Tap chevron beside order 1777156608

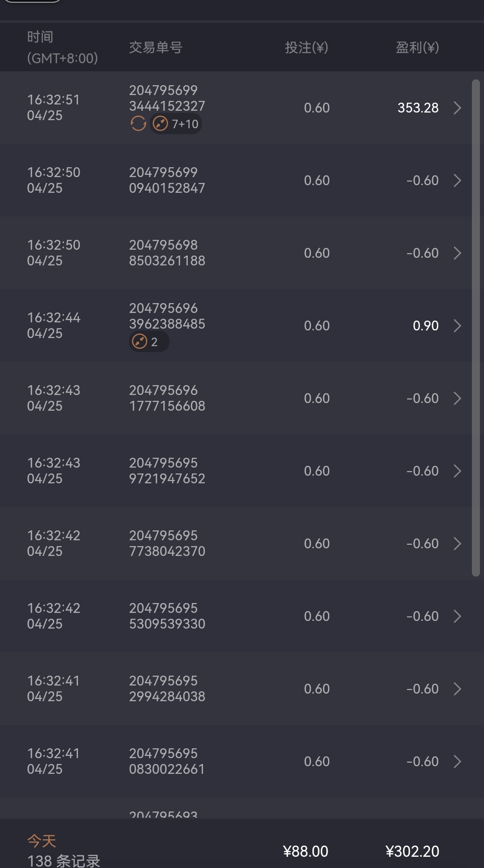457,399
